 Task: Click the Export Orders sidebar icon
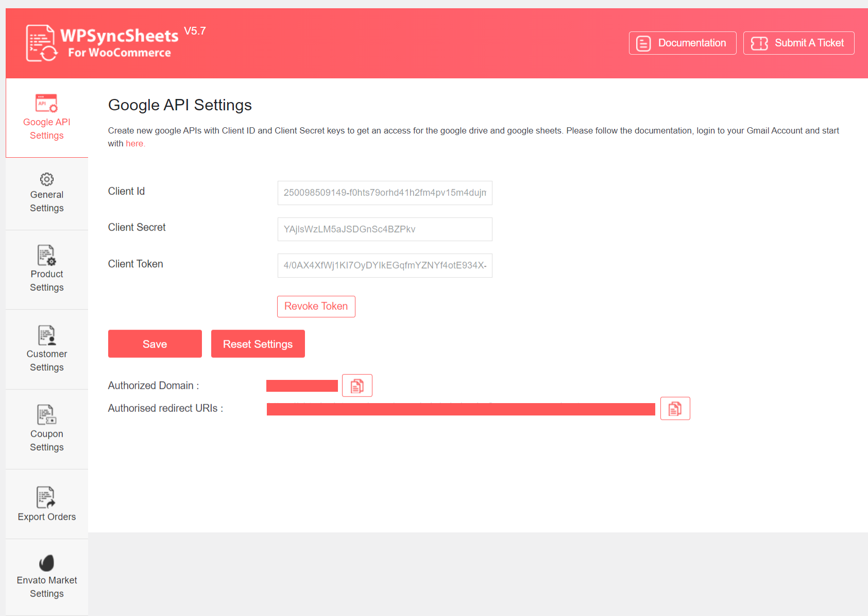coord(46,497)
